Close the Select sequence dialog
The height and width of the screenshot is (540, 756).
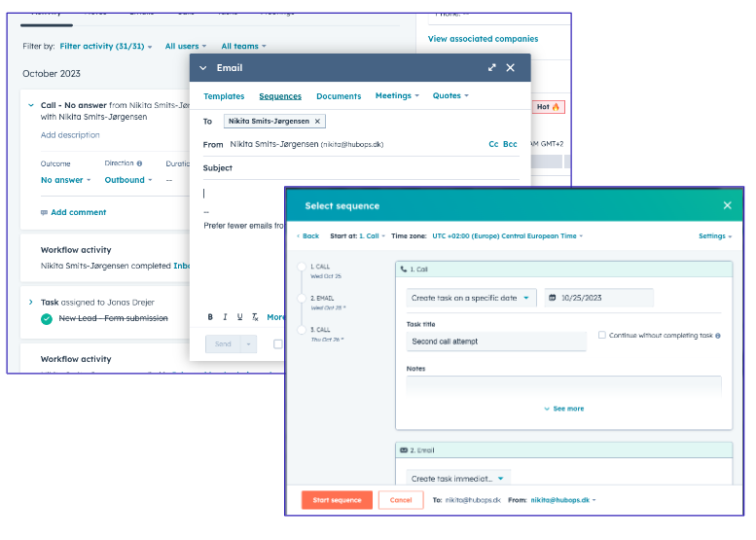click(727, 205)
